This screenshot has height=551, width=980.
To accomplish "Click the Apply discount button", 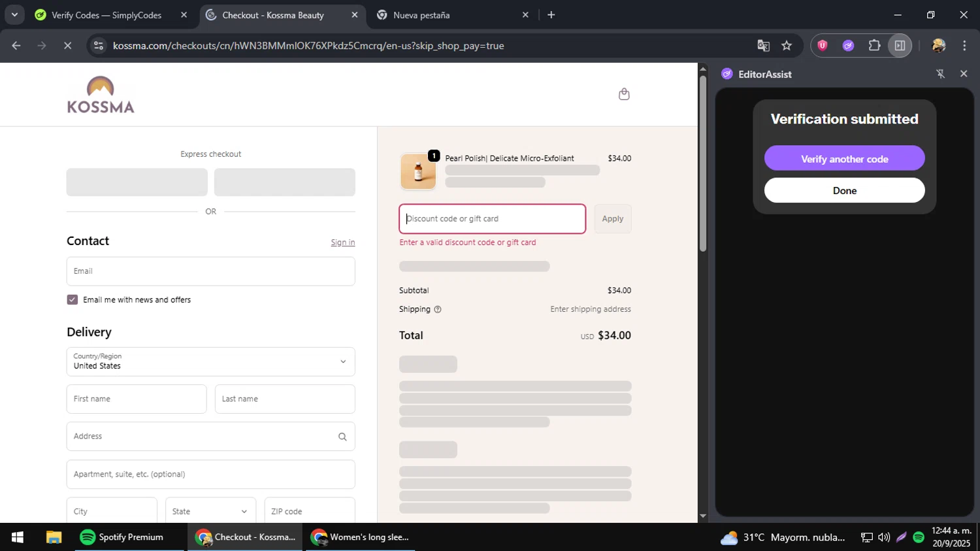I will [x=613, y=219].
